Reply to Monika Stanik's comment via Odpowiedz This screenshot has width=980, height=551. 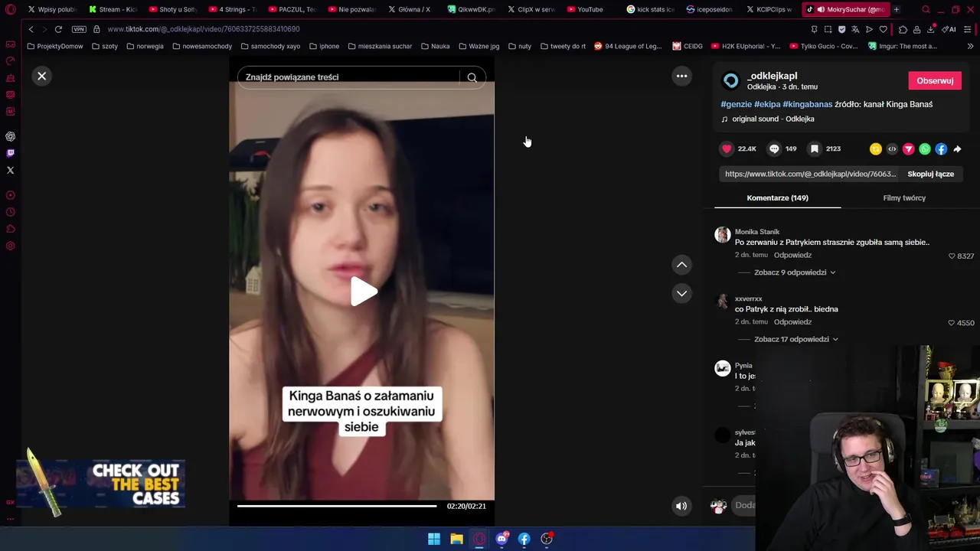pyautogui.click(x=792, y=255)
